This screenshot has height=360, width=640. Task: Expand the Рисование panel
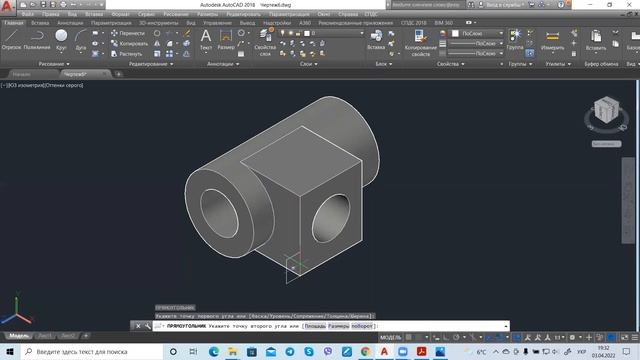pyautogui.click(x=54, y=64)
